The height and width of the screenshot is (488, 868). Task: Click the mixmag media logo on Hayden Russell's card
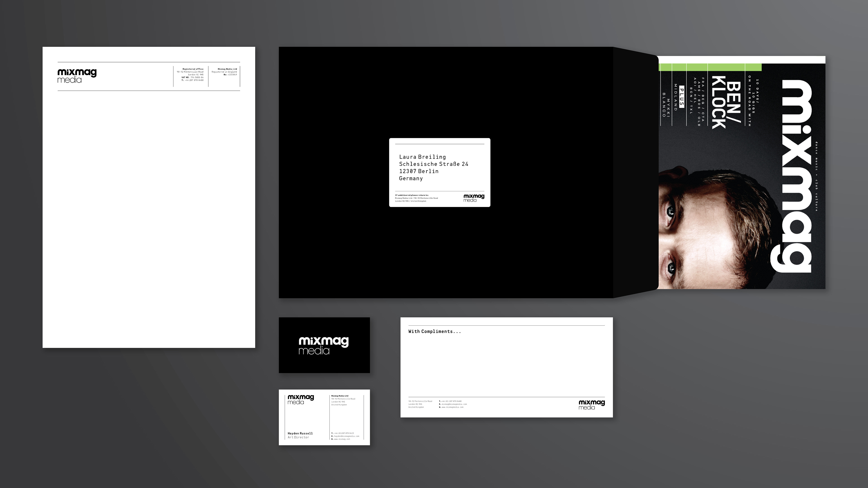pos(301,399)
